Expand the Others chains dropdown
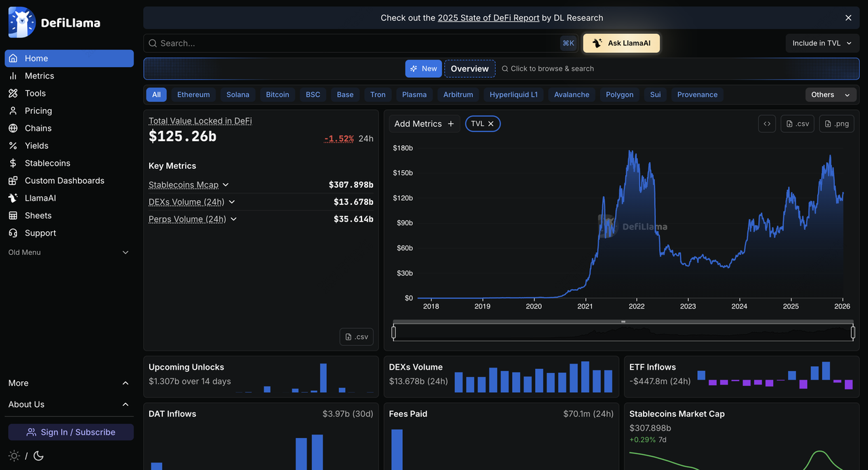 [x=830, y=95]
